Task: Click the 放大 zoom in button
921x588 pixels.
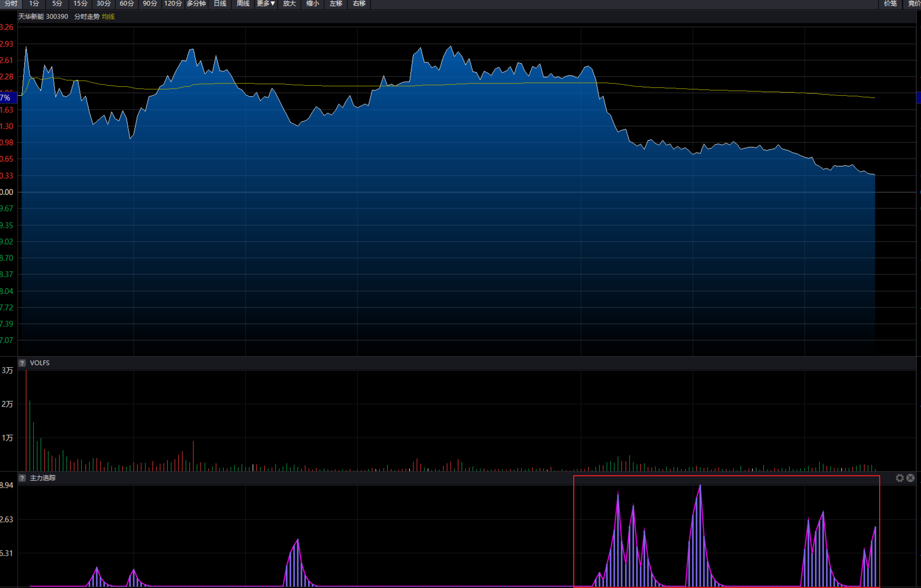Action: pyautogui.click(x=289, y=4)
